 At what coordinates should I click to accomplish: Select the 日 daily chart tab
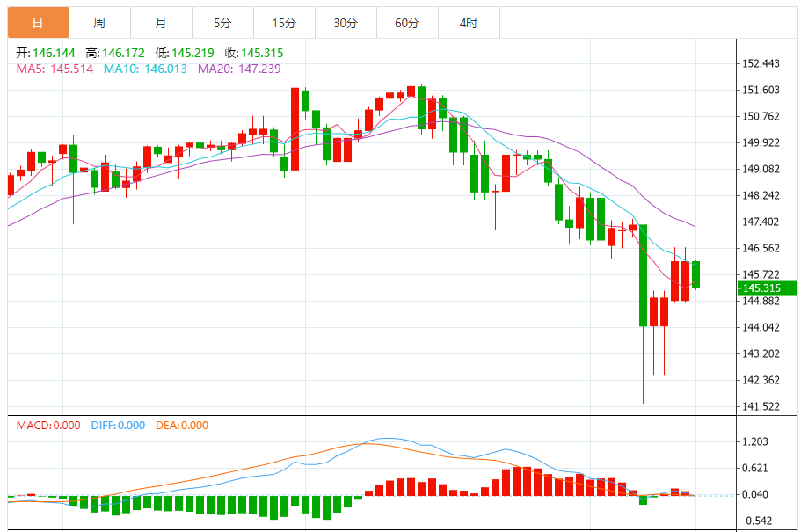pyautogui.click(x=39, y=23)
